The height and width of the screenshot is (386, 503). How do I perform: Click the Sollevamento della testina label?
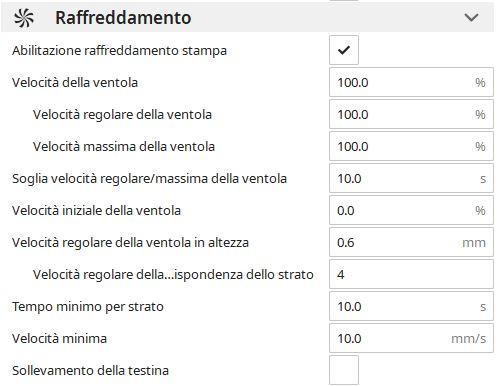pyautogui.click(x=90, y=370)
